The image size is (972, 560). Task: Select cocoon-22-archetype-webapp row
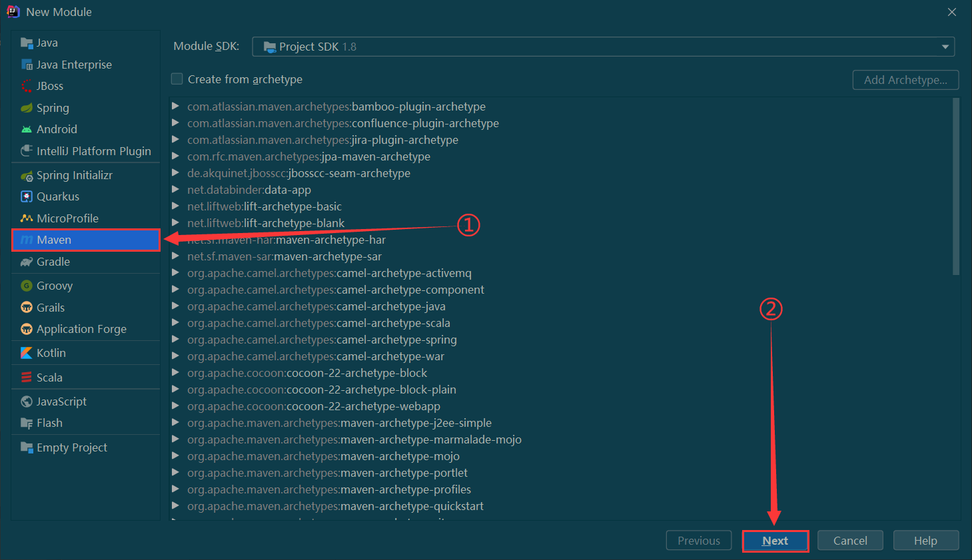[x=561, y=406]
